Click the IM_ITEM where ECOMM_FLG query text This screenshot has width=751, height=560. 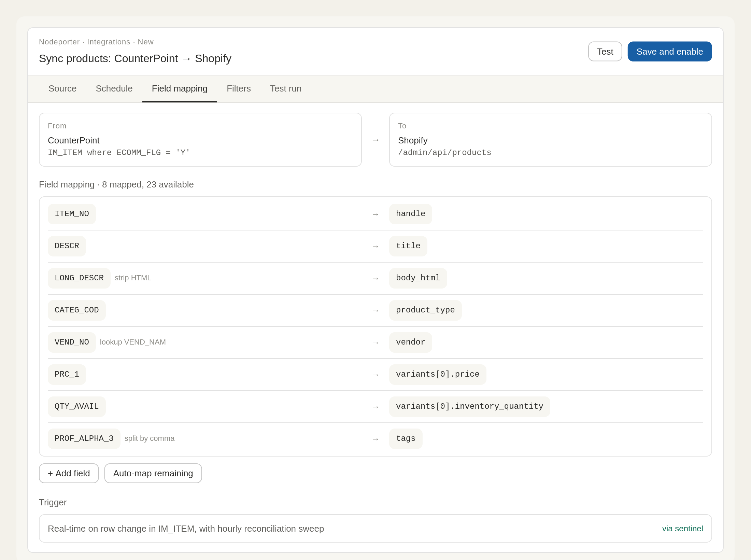point(119,153)
